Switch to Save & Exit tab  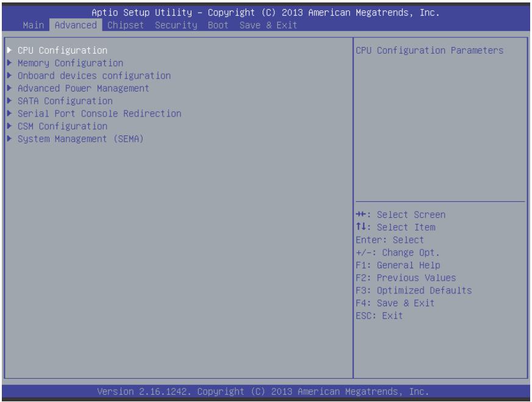pos(268,25)
